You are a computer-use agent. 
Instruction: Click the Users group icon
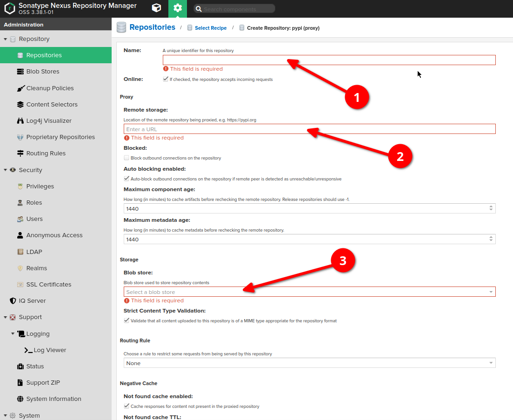[x=20, y=219]
